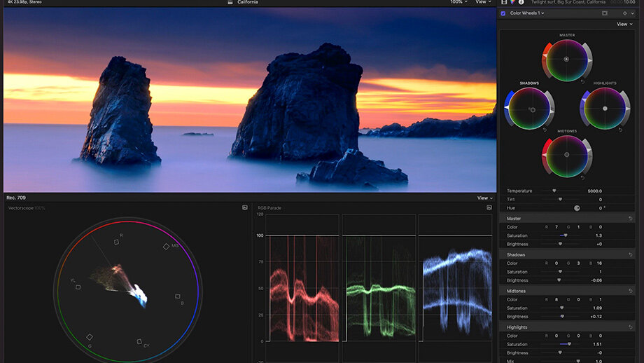Click the Temperature slider handle
The image size is (644, 363).
554,191
